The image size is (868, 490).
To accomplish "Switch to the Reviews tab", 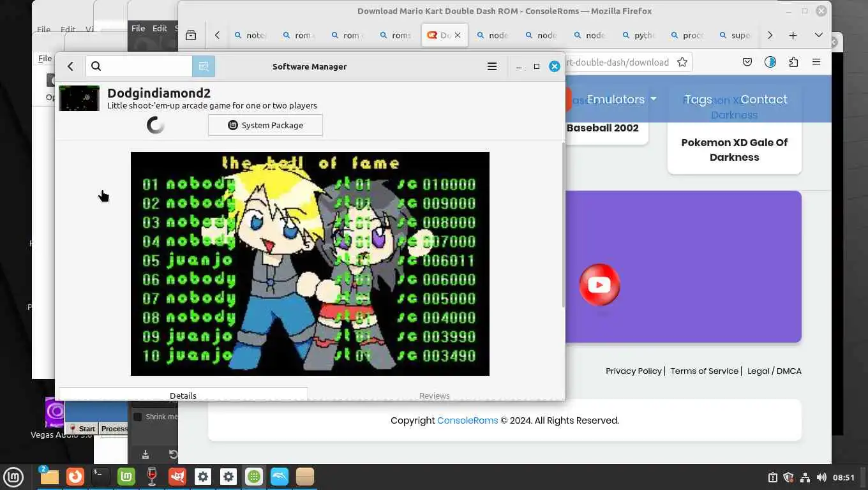I will click(x=435, y=395).
